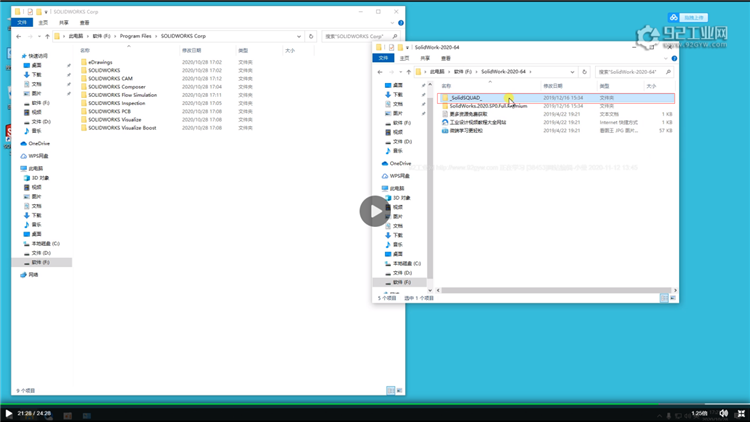Image resolution: width=750 pixels, height=422 pixels.
Task: Select SOLIDWORKS Composer folder
Action: pos(116,87)
